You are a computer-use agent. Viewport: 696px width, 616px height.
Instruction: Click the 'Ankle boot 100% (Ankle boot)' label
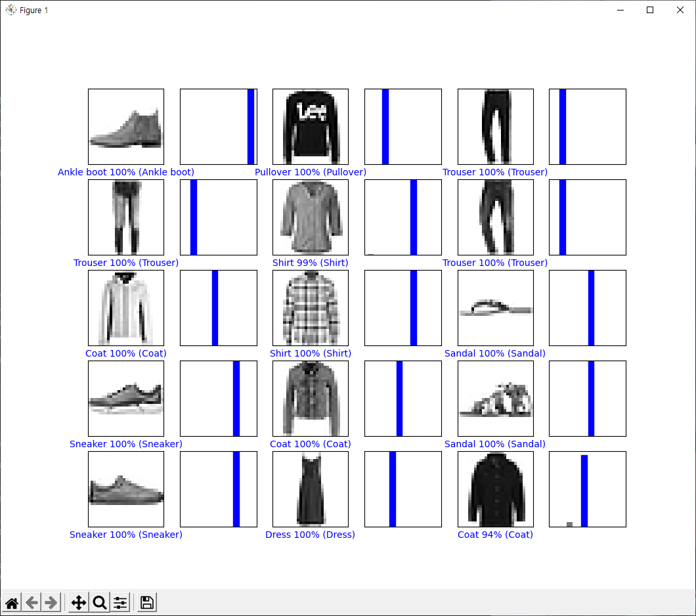click(126, 172)
